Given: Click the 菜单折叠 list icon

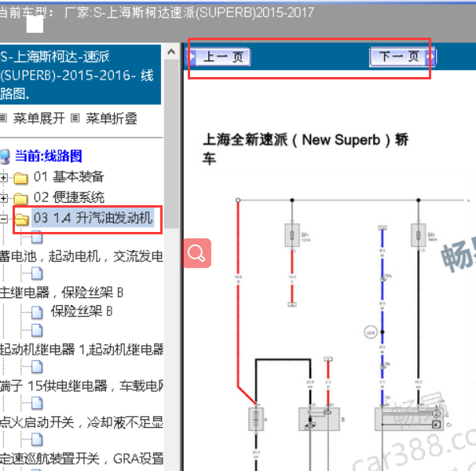Looking at the screenshot, I should point(75,118).
